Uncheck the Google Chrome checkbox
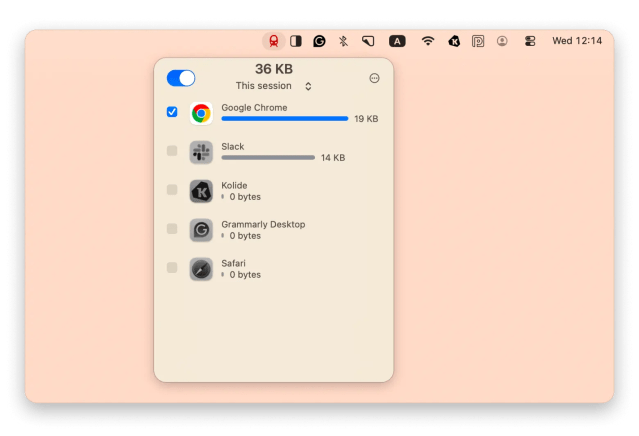Image resolution: width=639 pixels, height=436 pixels. (x=172, y=112)
